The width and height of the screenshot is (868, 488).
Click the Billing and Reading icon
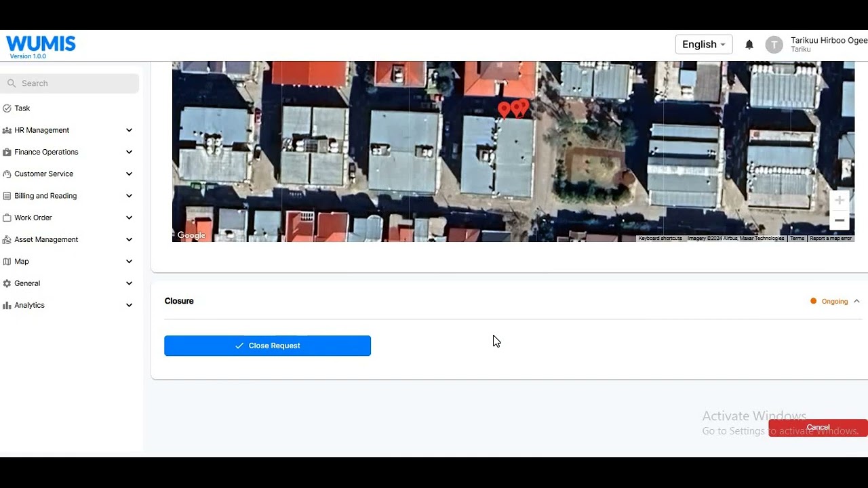(7, 196)
